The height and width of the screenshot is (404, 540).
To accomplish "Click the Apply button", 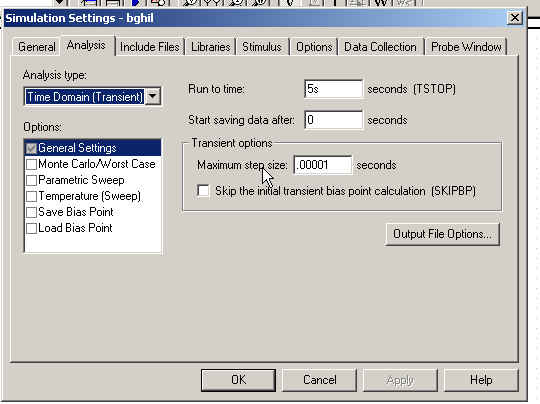I will [400, 380].
